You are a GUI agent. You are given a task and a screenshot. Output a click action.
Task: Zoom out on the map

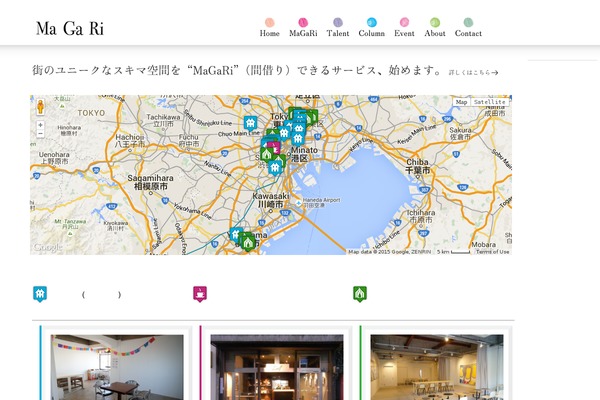click(41, 134)
